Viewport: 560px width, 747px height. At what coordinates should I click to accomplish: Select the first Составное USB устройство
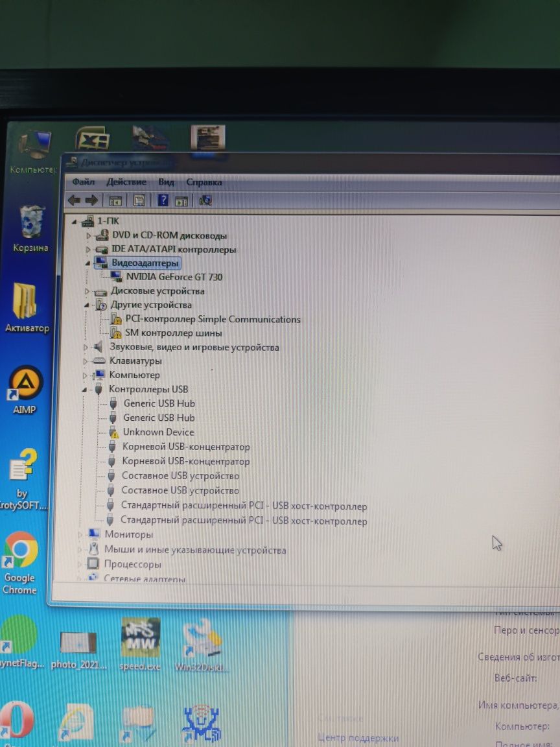tap(180, 476)
